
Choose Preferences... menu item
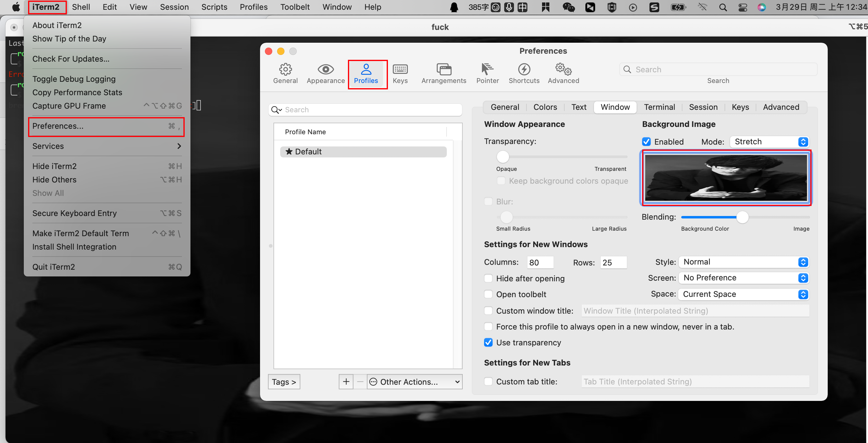click(107, 126)
